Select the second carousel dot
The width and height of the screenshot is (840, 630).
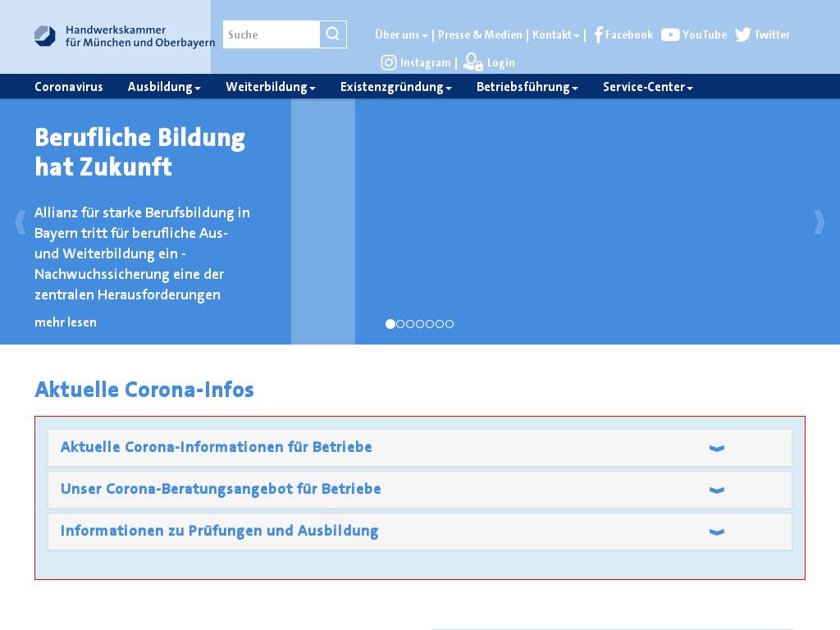(x=400, y=324)
